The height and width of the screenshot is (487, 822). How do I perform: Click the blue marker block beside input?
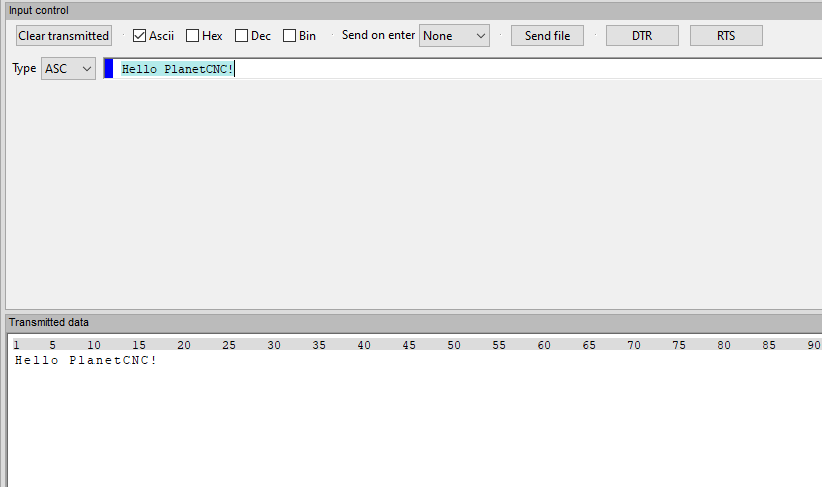coord(109,69)
